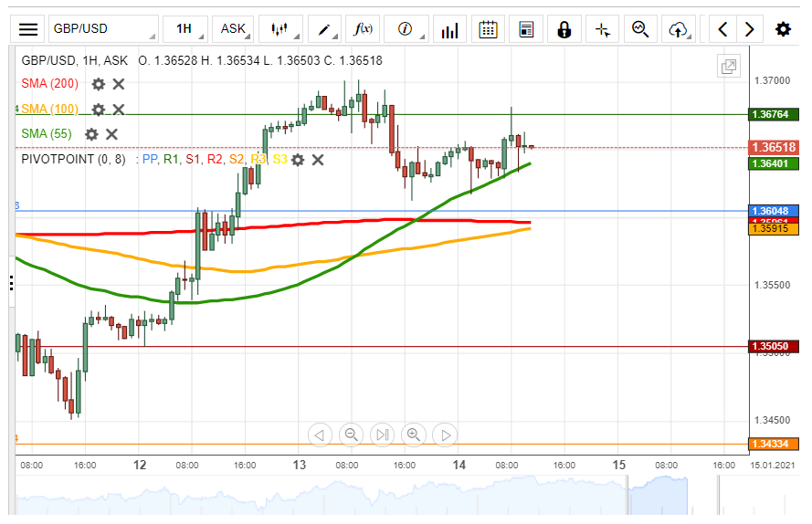Zoom out using the minus magnifier button
The height and width of the screenshot is (524, 812).
point(351,435)
